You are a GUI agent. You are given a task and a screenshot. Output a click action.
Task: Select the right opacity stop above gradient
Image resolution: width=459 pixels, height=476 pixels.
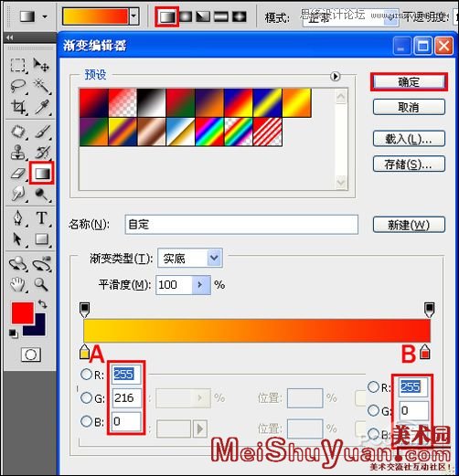click(430, 310)
